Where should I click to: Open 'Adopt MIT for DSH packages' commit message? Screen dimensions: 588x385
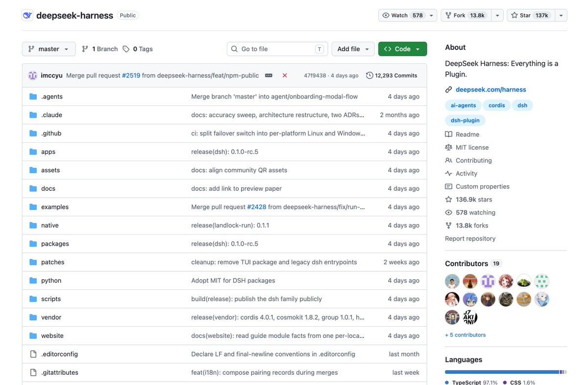click(x=233, y=281)
